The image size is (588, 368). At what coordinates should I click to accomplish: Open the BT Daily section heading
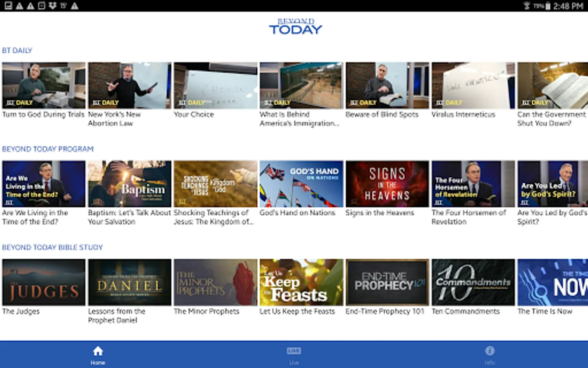[x=17, y=50]
